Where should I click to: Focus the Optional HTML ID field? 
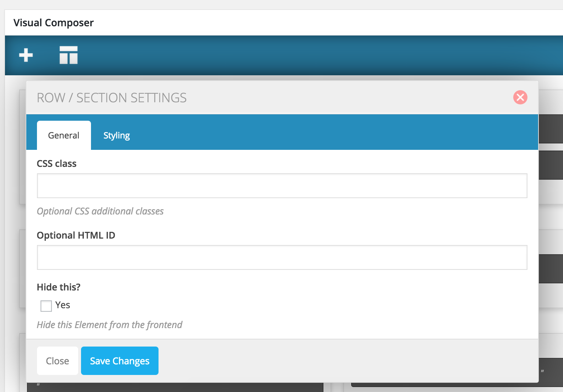[x=282, y=257]
